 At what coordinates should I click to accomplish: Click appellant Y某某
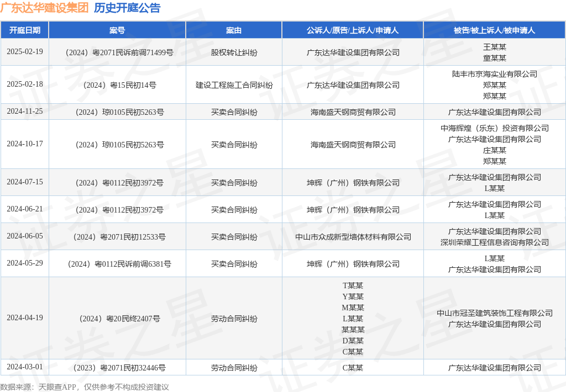[x=353, y=297]
